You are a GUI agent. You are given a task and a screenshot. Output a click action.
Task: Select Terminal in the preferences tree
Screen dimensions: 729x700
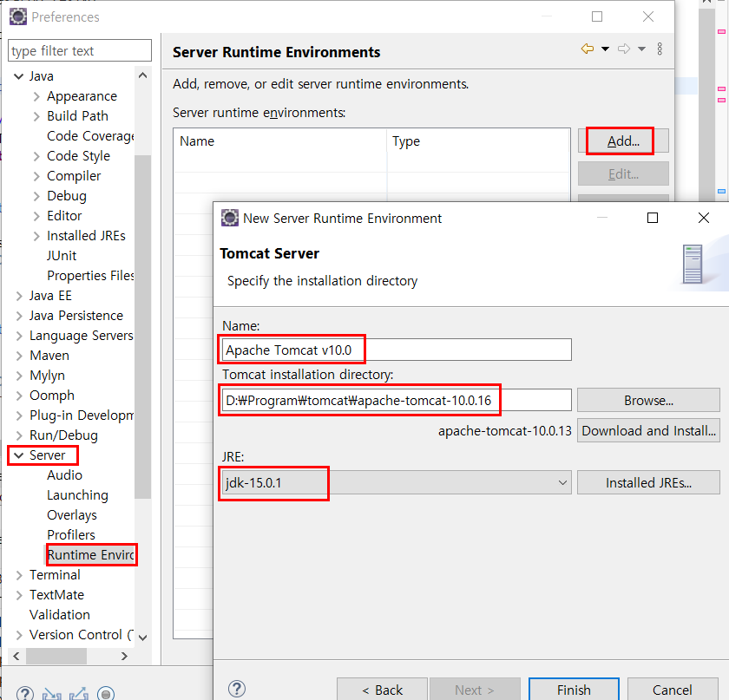(x=55, y=575)
